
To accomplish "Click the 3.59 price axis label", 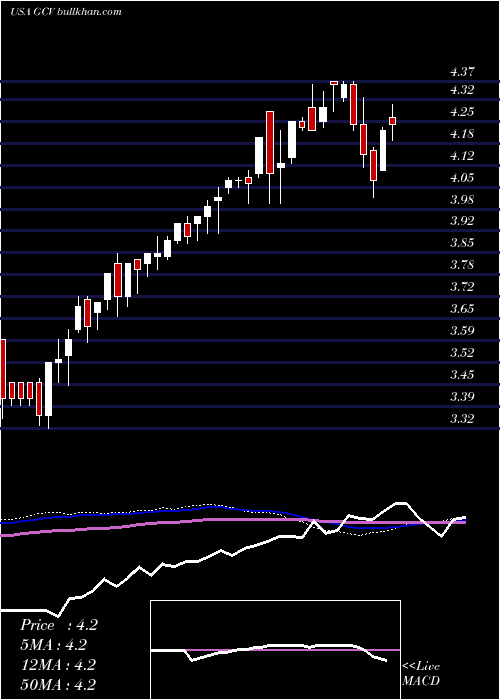I will (x=462, y=331).
